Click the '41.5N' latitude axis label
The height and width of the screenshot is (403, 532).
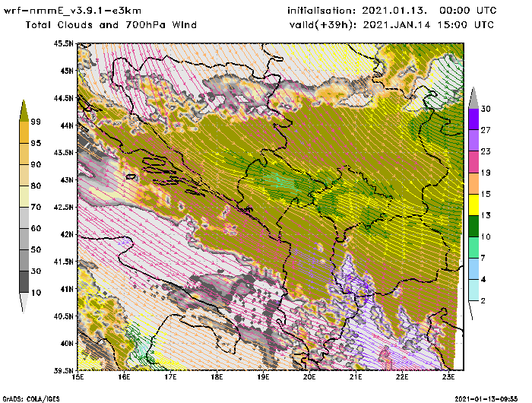point(63,262)
